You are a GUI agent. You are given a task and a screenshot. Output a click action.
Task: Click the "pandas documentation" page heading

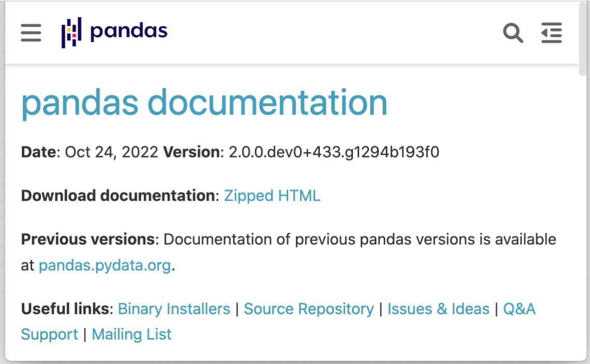pyautogui.click(x=204, y=103)
